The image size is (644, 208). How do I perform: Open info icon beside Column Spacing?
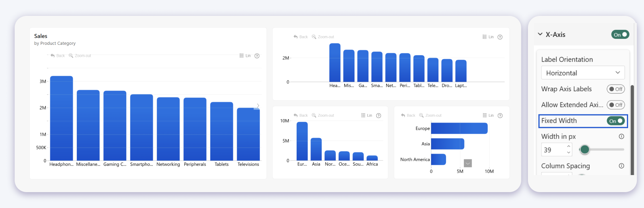point(621,166)
